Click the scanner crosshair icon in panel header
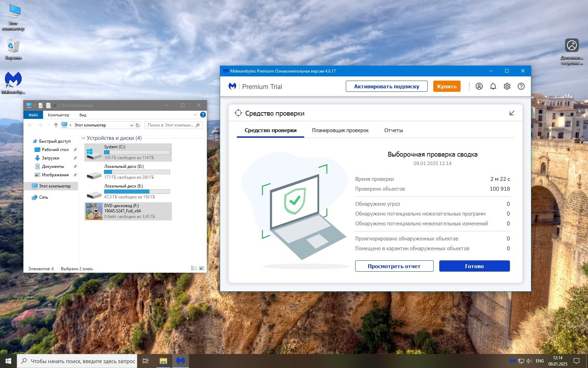Viewport: 588px width, 368px height. (x=238, y=113)
